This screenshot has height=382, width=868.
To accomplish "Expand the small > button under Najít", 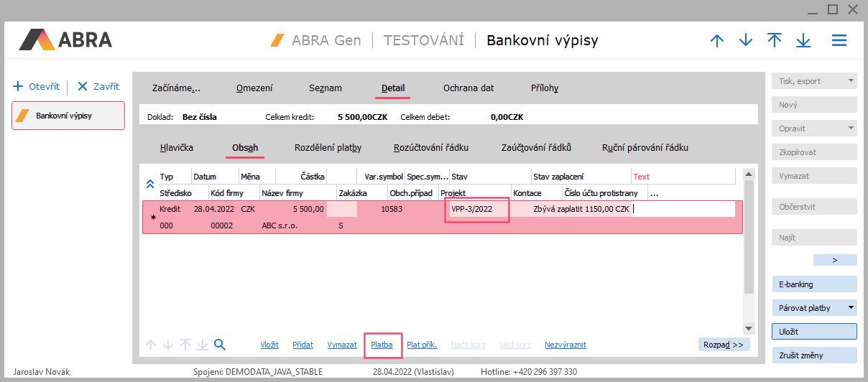I will pos(834,260).
